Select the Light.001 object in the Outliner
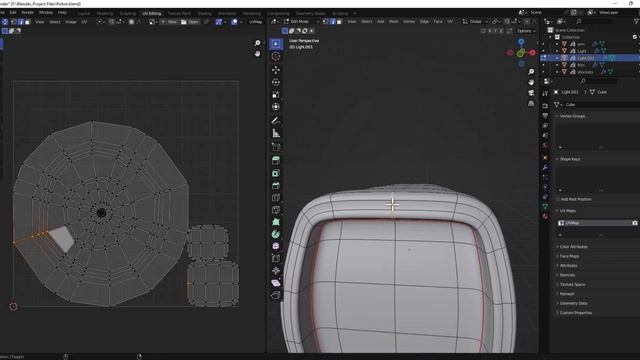The height and width of the screenshot is (360, 640). pos(586,58)
